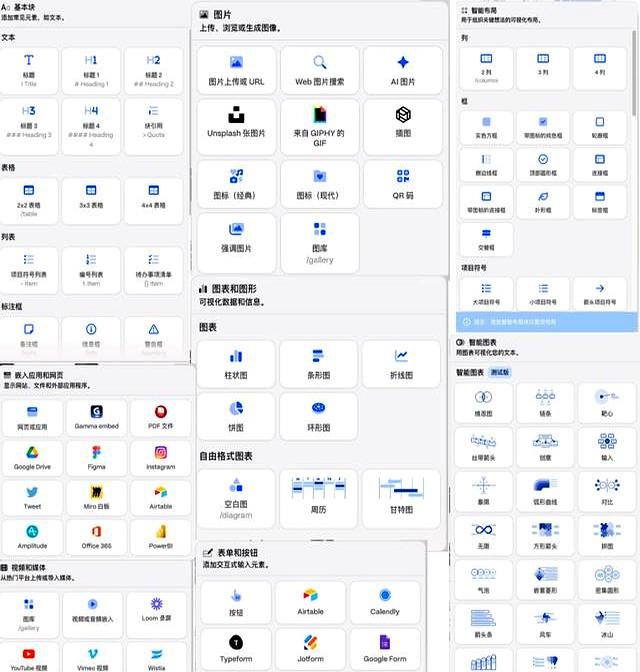640x672 pixels.
Task: Insert a QR 码
Action: [403, 184]
